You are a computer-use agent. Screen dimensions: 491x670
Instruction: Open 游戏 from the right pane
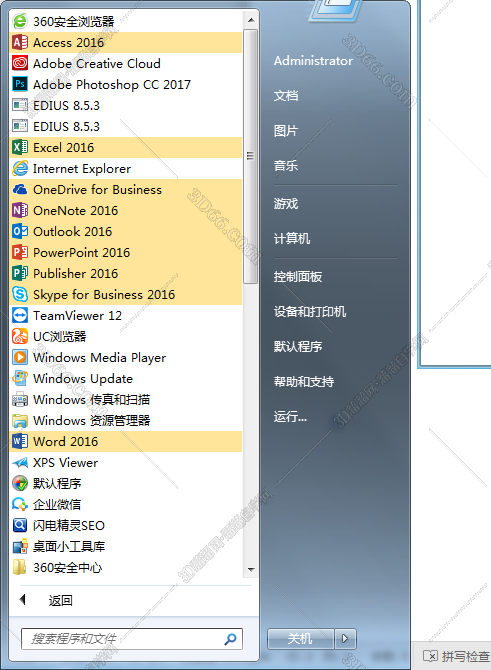coord(286,203)
